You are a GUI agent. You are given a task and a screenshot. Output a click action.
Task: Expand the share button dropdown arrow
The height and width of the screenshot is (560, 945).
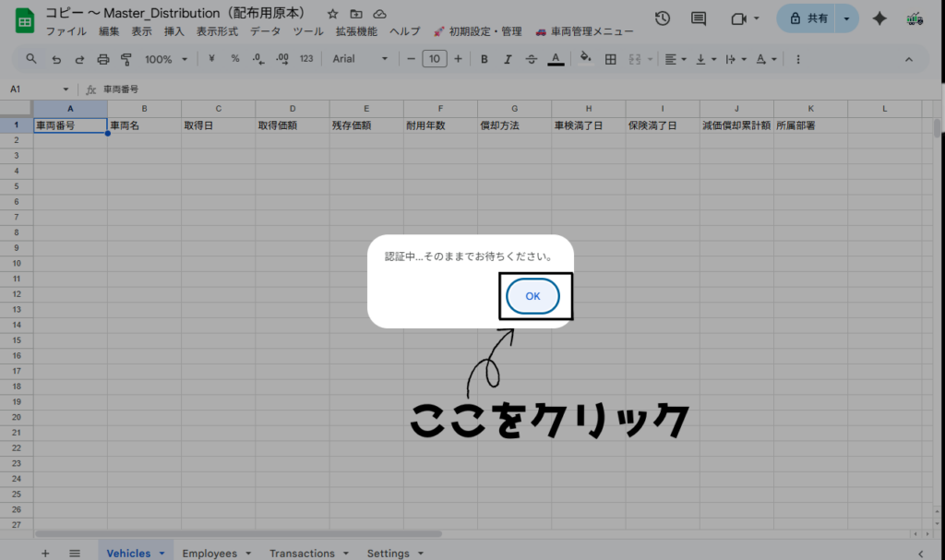coord(846,18)
